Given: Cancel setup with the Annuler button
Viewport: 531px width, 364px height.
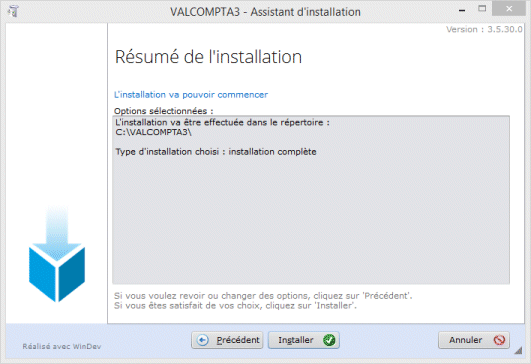Looking at the screenshot, I should tap(474, 340).
